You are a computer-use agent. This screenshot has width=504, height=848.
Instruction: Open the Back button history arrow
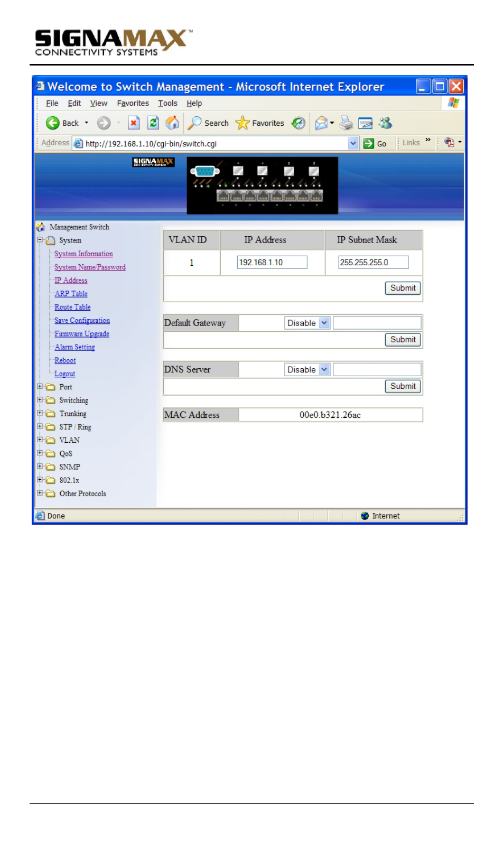87,123
